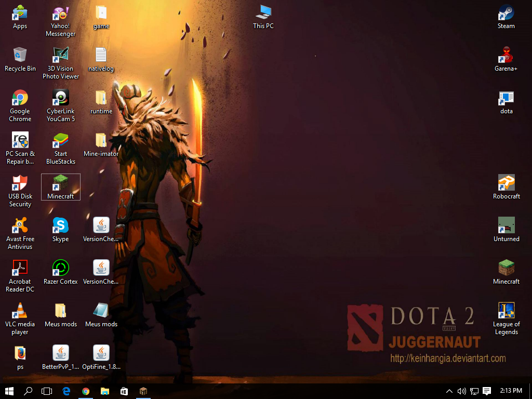Open File Explorer from the taskbar

(x=105, y=391)
